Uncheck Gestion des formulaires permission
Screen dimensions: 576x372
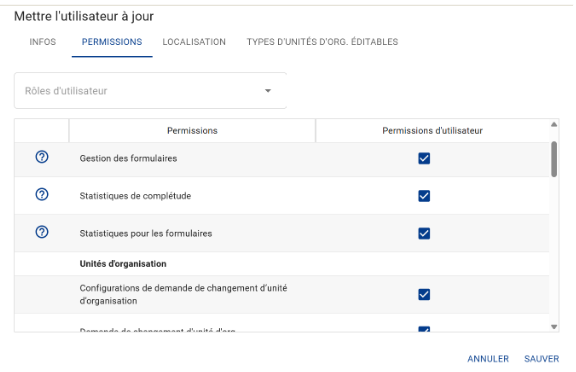point(424,158)
